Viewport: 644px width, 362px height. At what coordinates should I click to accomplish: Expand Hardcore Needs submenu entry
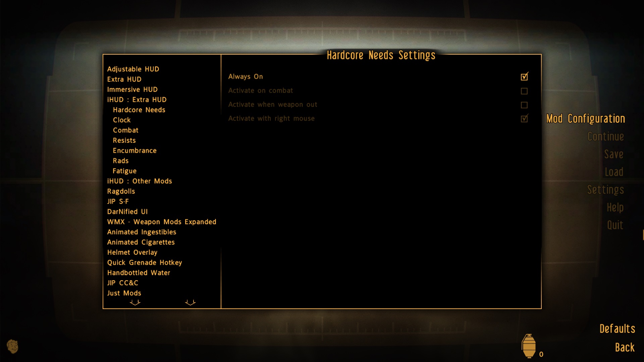[x=139, y=110]
